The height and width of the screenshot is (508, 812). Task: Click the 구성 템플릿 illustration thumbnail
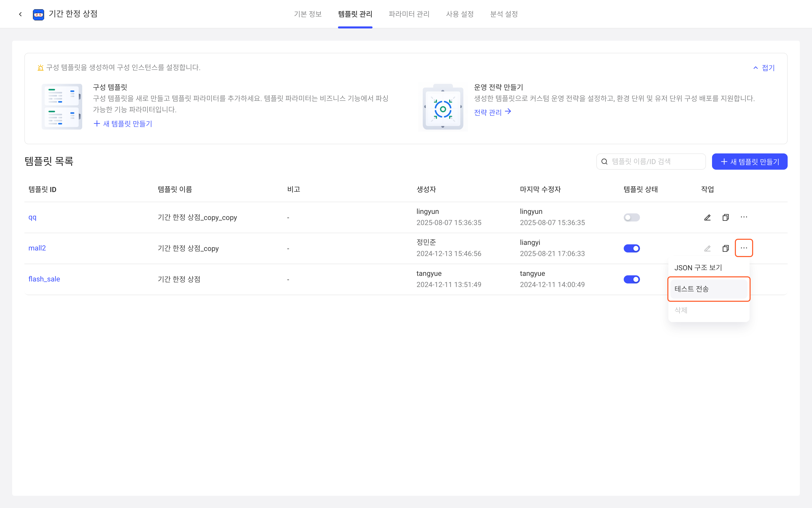tap(62, 106)
